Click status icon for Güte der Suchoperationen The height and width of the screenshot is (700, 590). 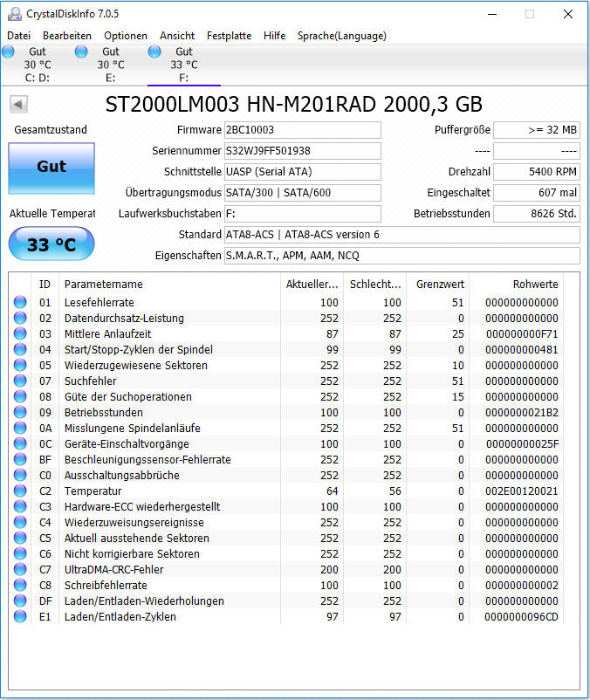20,396
